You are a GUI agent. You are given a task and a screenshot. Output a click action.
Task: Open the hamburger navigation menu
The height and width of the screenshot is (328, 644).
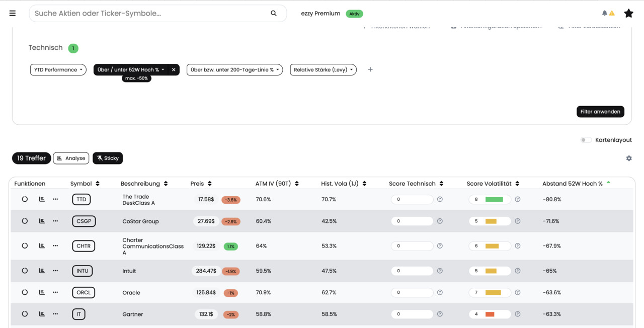pos(13,14)
